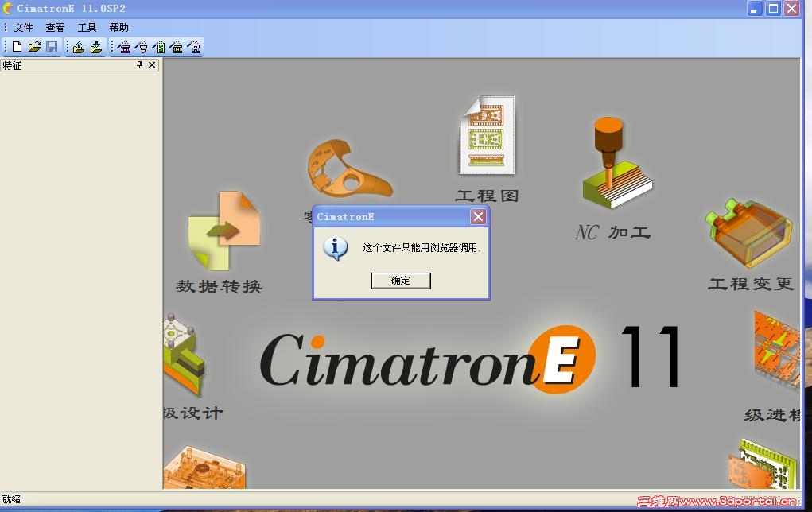This screenshot has width=812, height=512.
Task: Launch the fifth wizard icon with blue electrode
Action: click(194, 48)
